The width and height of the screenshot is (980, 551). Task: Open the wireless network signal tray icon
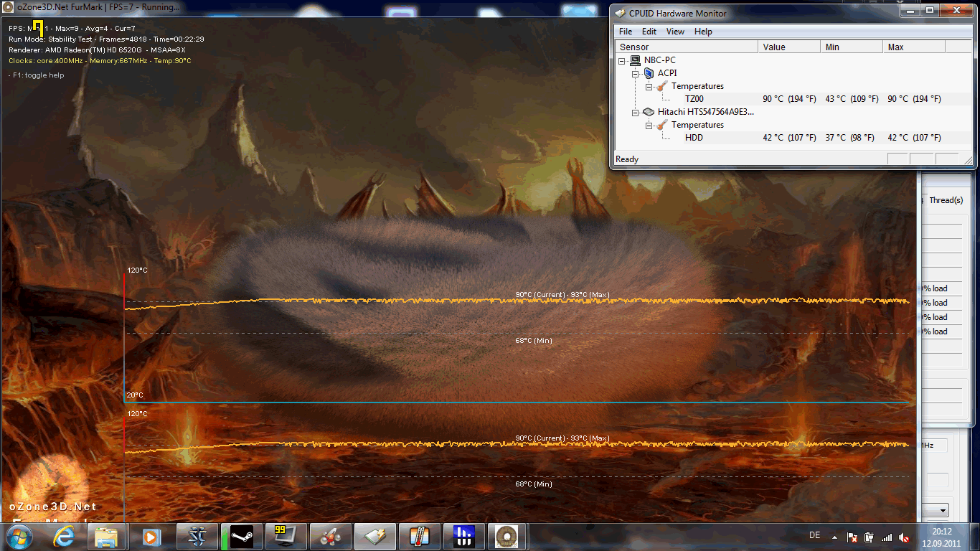point(887,537)
